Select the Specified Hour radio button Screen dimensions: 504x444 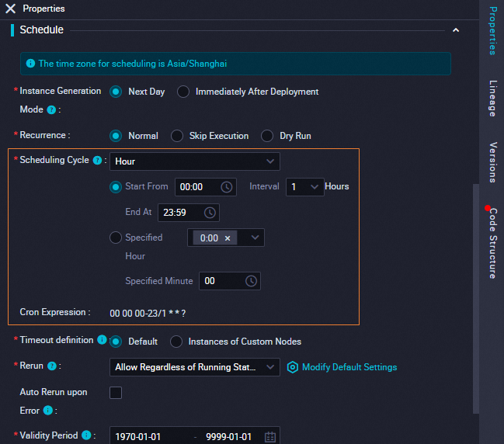click(116, 238)
